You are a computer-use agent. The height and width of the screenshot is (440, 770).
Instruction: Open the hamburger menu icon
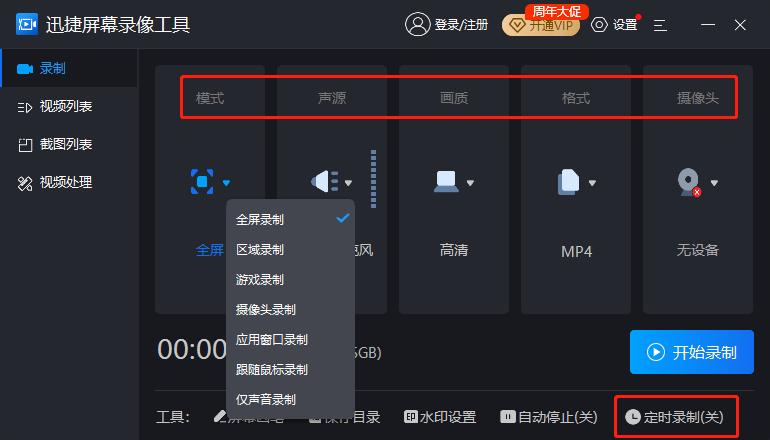point(660,25)
